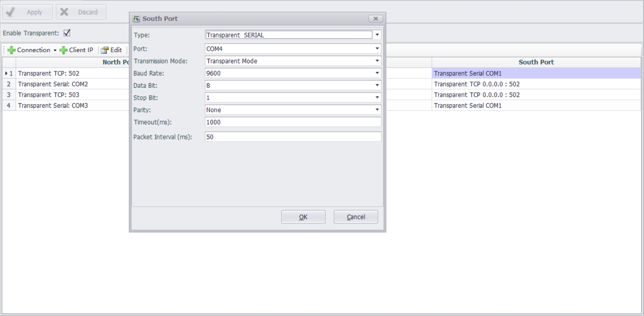The height and width of the screenshot is (316, 644).
Task: Click the South Port column header
Action: (536, 62)
